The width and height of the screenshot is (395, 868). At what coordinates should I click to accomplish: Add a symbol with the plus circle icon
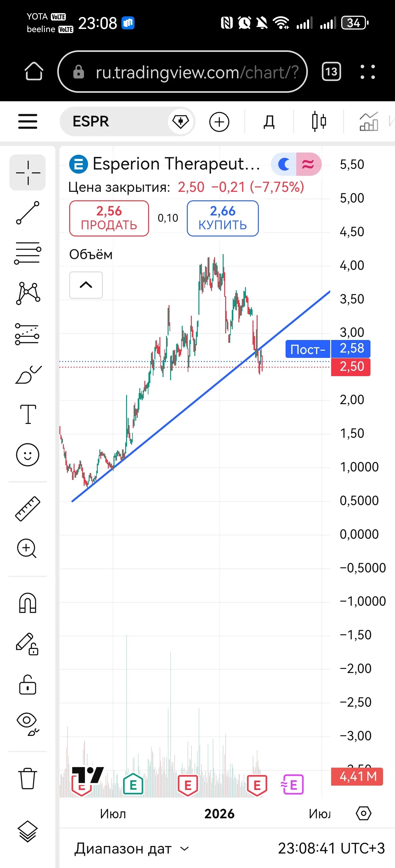pyautogui.click(x=219, y=122)
